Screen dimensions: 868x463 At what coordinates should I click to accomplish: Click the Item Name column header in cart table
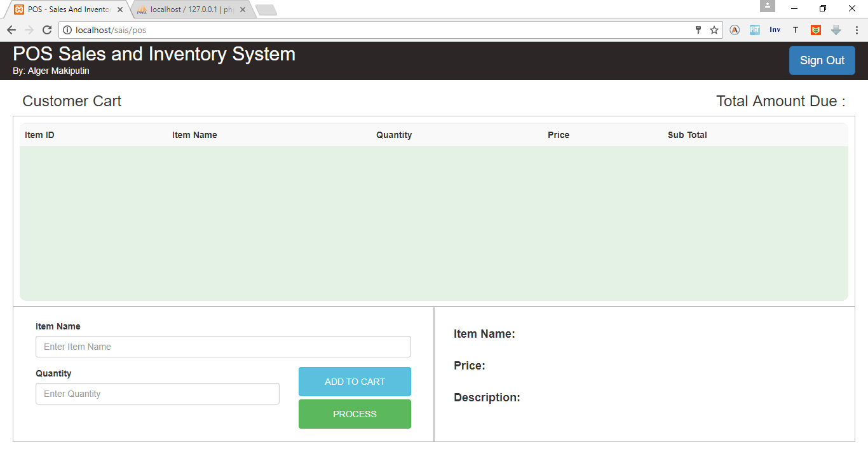194,135
